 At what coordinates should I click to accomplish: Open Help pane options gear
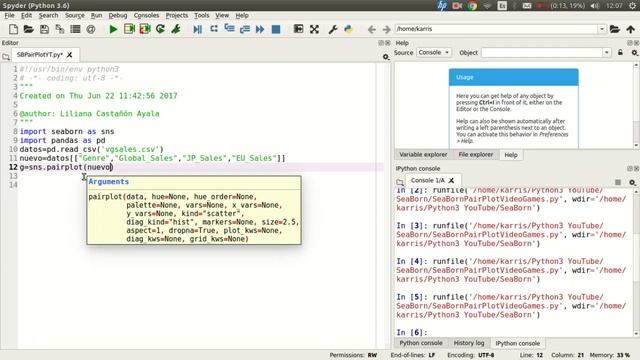(634, 53)
